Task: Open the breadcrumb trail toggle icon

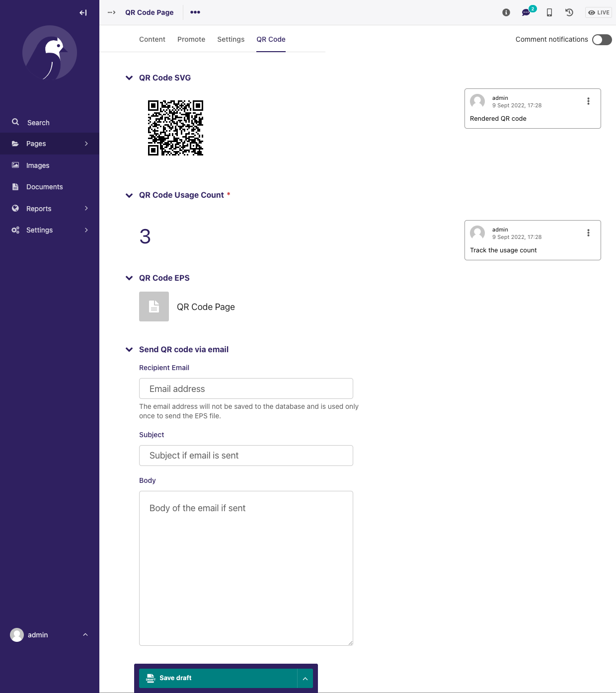Action: 112,12
